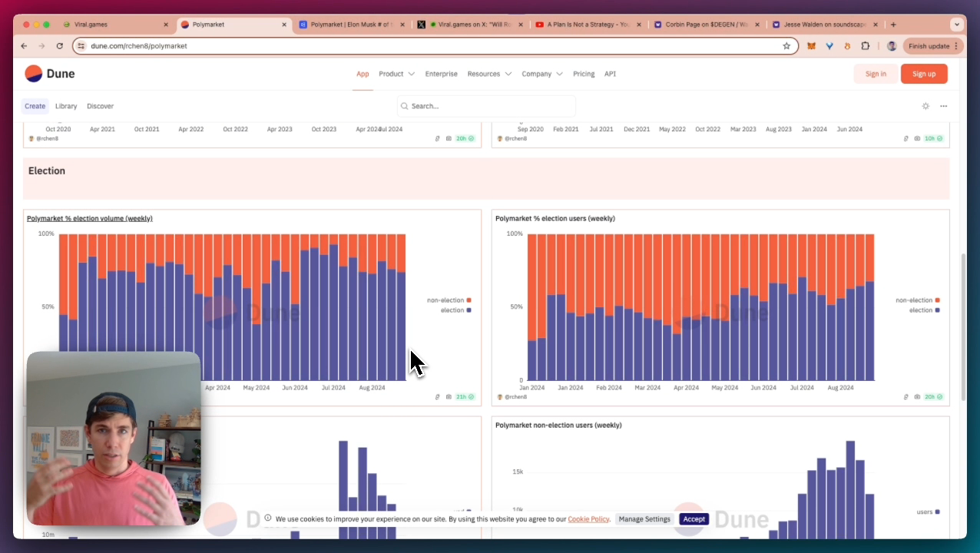The image size is (980, 553).
Task: Click the Polymarket % election users (weekly) title
Action: (x=555, y=218)
